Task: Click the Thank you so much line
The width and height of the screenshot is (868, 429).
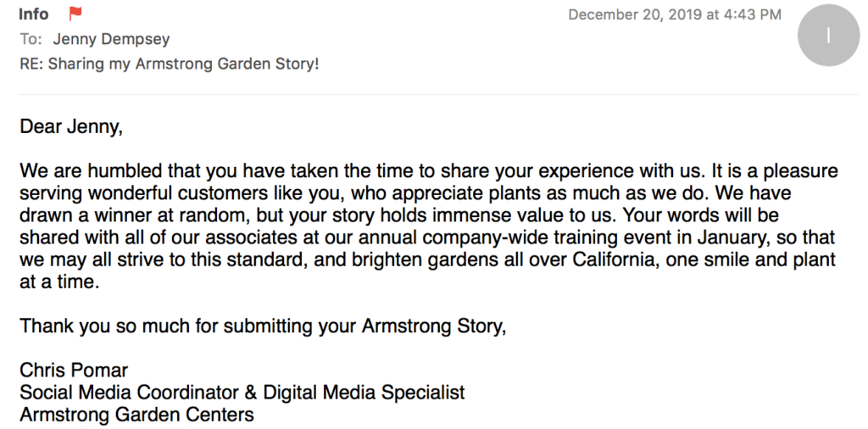Action: tap(263, 326)
